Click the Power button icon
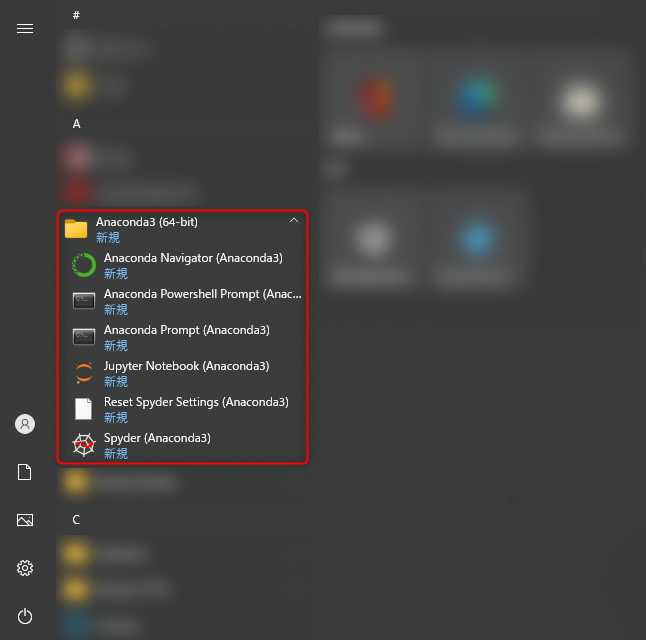Screen dimensions: 646x640 [25, 616]
